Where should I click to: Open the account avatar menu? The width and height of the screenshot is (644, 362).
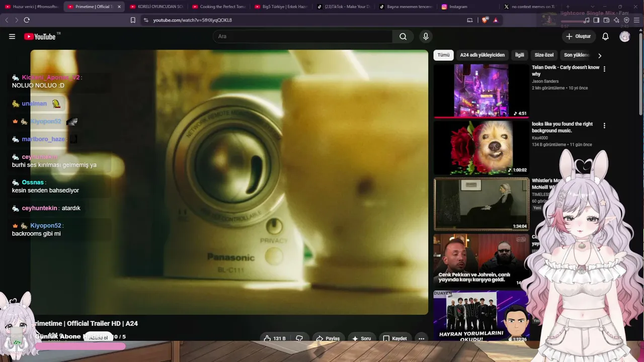coord(625,36)
